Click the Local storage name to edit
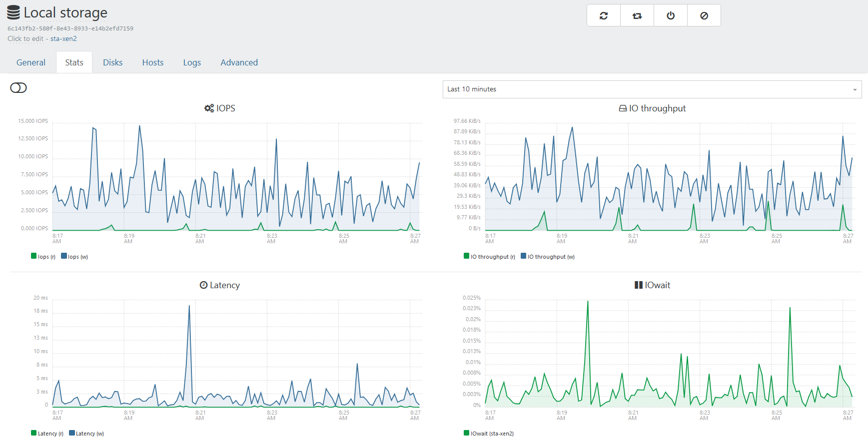Image resolution: width=868 pixels, height=448 pixels. (x=65, y=12)
